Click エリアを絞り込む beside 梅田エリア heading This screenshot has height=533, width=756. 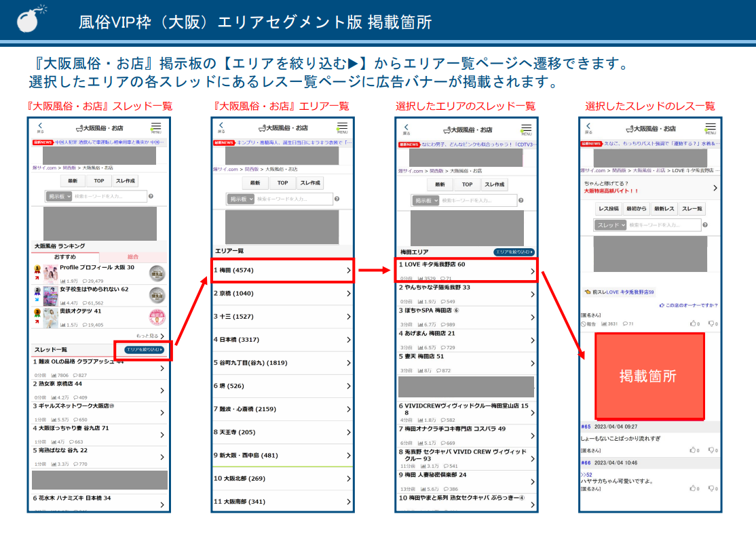[514, 252]
